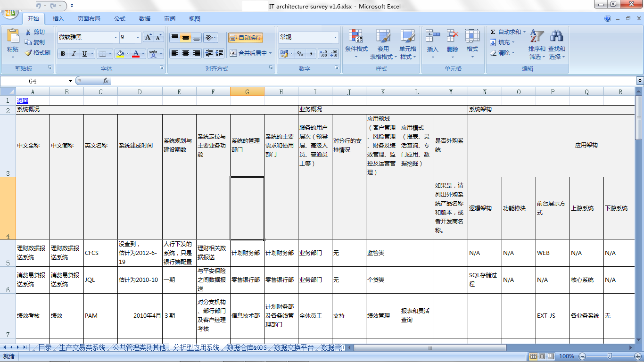Open the 数据仓库&ODS sheet tab

pos(247,348)
